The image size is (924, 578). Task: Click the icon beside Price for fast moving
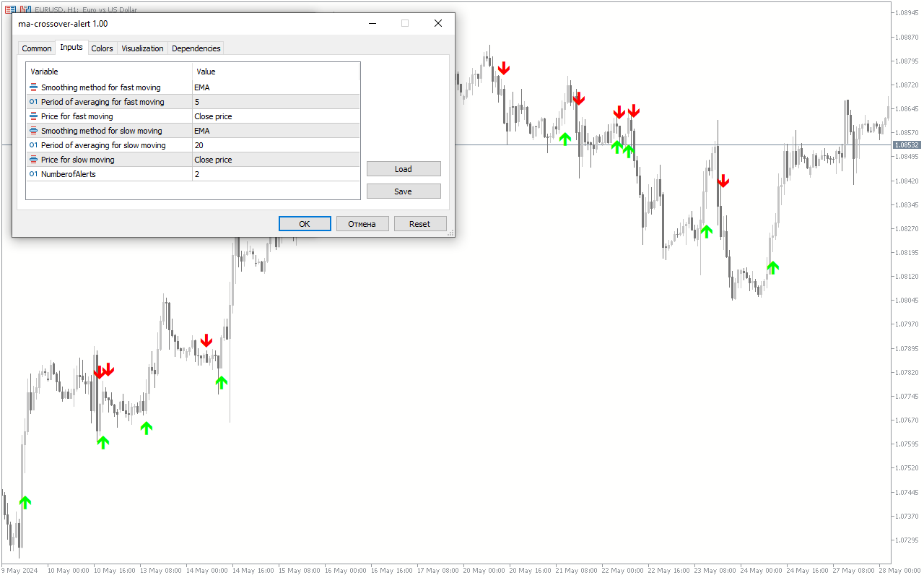click(33, 116)
